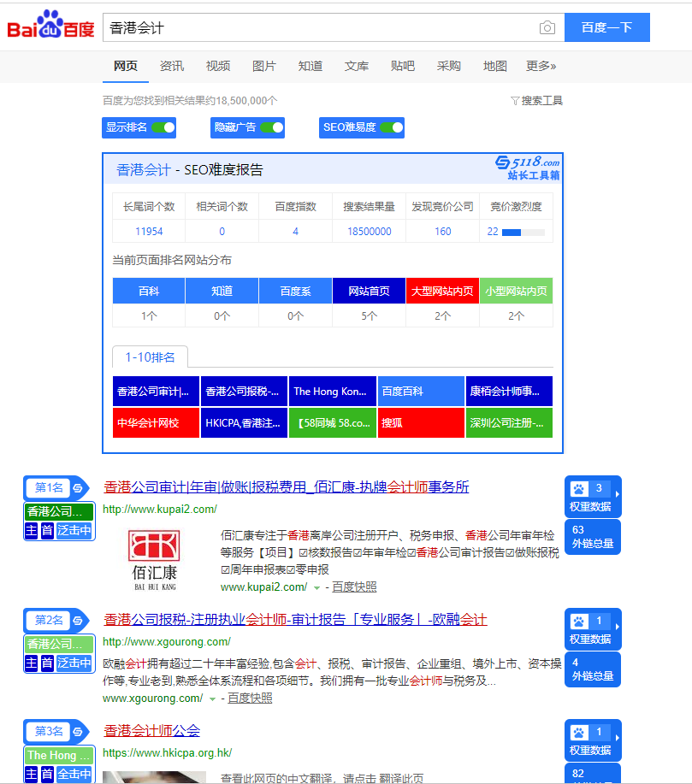Click paw icon in first result 权重数据
Image resolution: width=692 pixels, height=784 pixels.
click(579, 488)
